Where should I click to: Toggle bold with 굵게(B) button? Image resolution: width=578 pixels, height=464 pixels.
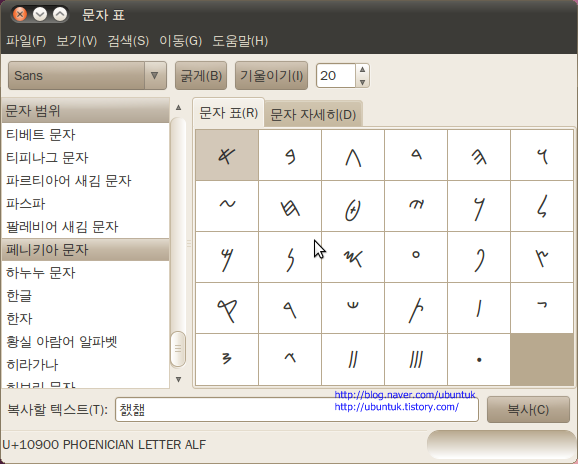(201, 76)
